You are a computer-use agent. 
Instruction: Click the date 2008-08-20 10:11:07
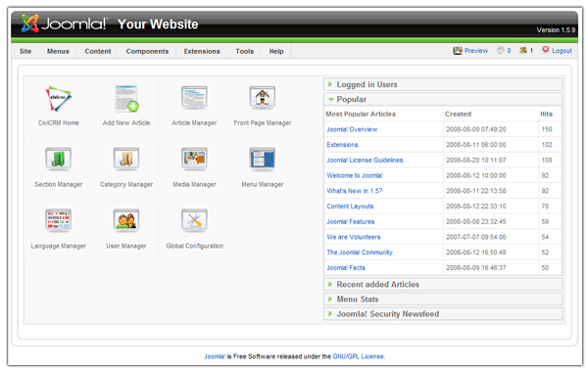coord(476,160)
